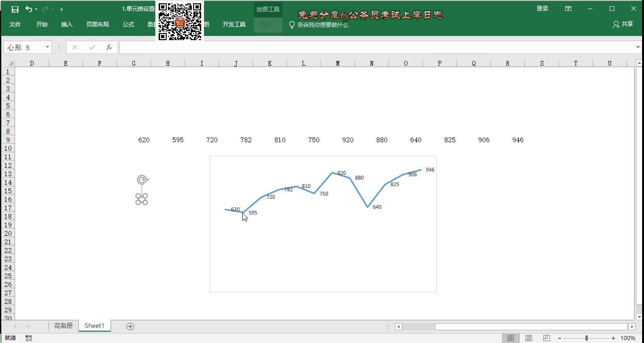Click horizontal scrollbar left arrow
The image size is (644, 343).
tap(399, 326)
